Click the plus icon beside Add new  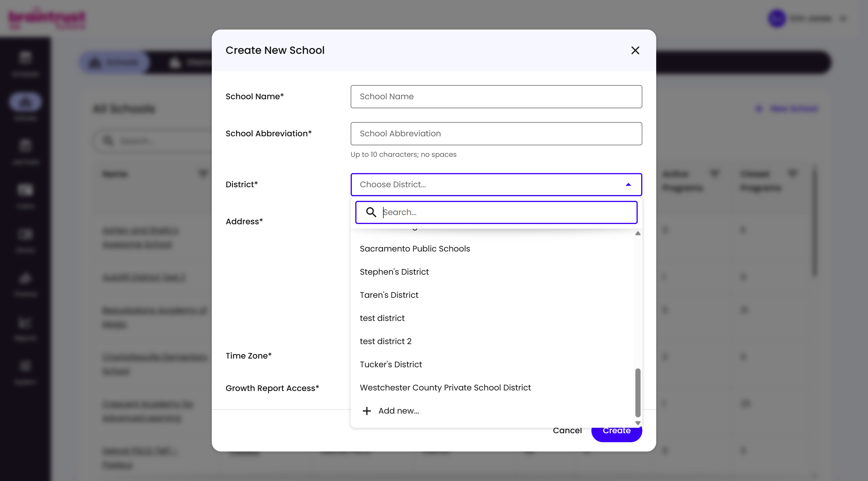[367, 411]
